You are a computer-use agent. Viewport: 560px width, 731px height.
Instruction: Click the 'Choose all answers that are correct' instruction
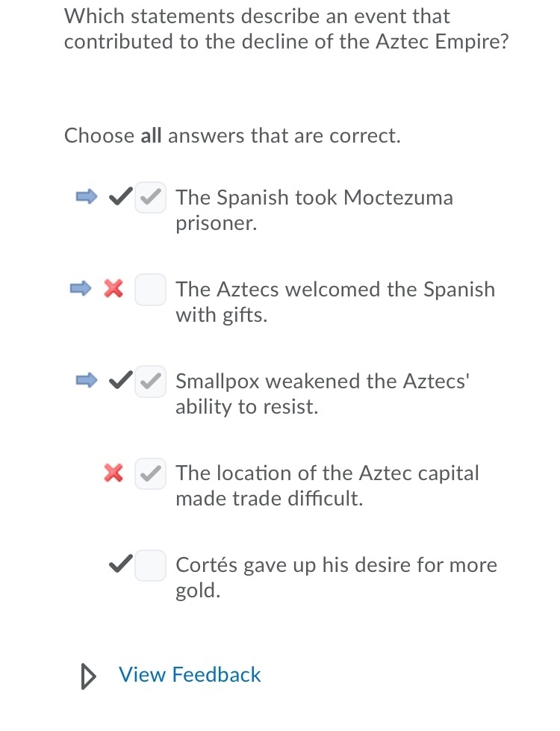tap(232, 136)
